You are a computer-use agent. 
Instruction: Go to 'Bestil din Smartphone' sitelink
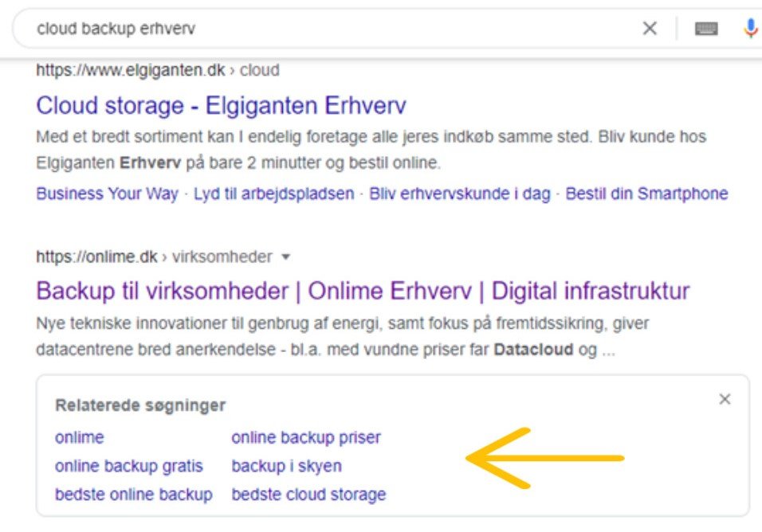(x=646, y=194)
